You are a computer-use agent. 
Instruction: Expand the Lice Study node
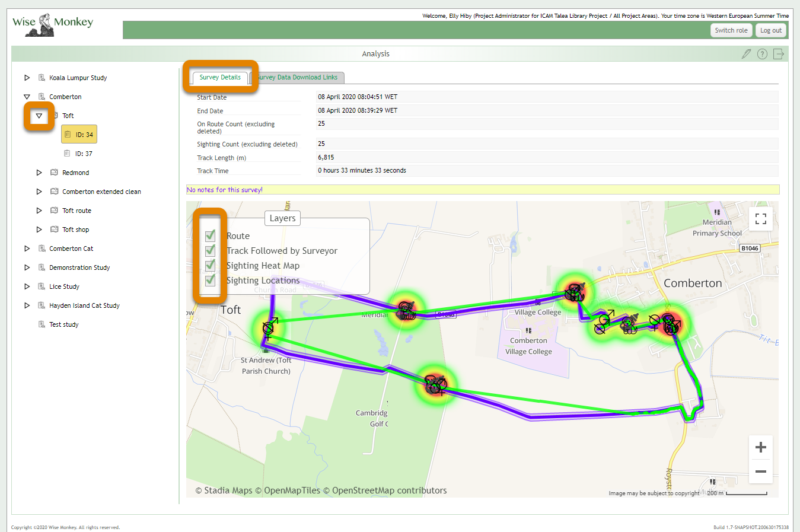27,286
